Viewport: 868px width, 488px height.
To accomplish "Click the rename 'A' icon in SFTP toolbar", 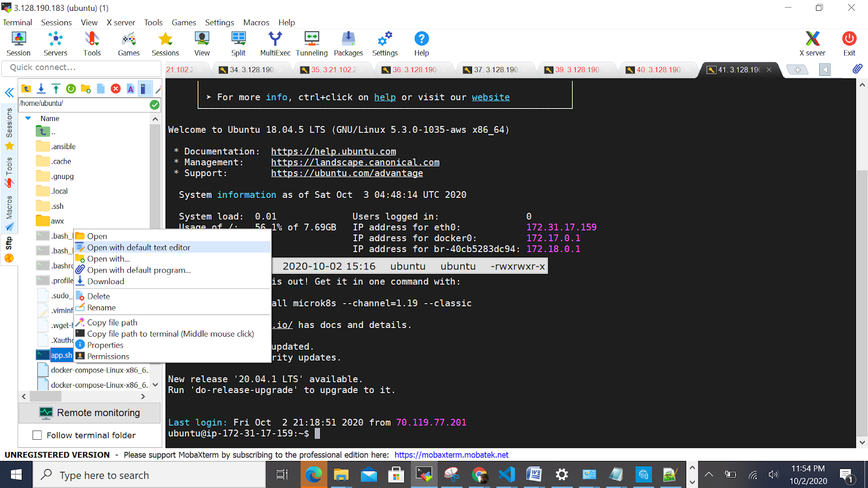I will [x=131, y=88].
